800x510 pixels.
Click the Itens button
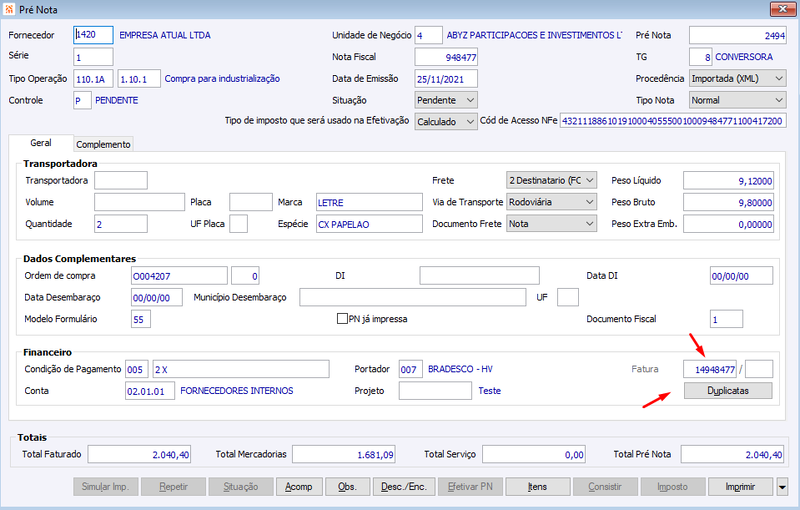[538, 487]
